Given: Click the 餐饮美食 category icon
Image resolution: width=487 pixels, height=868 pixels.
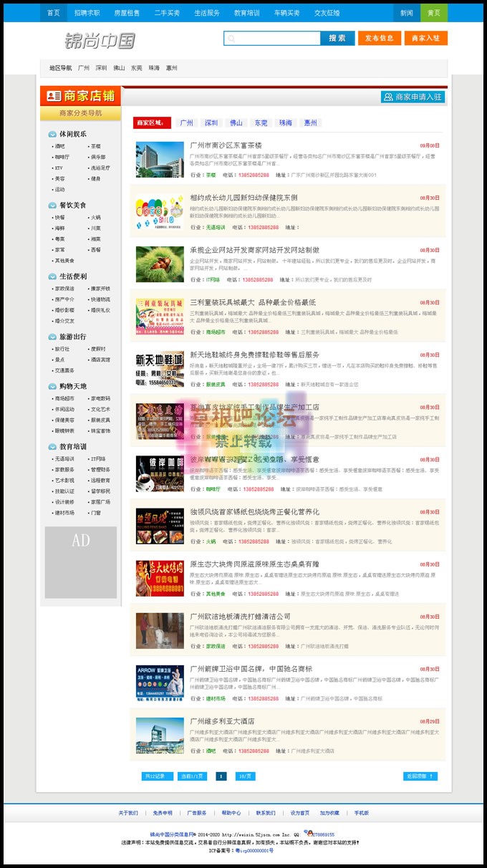Looking at the screenshot, I should [52, 205].
